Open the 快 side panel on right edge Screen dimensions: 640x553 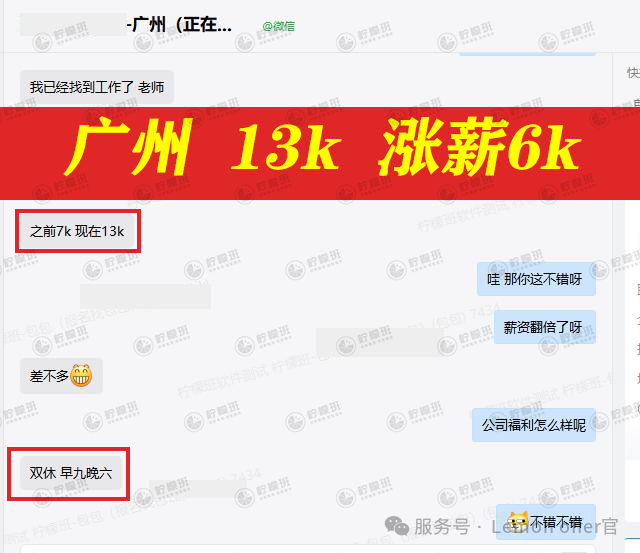click(x=633, y=73)
